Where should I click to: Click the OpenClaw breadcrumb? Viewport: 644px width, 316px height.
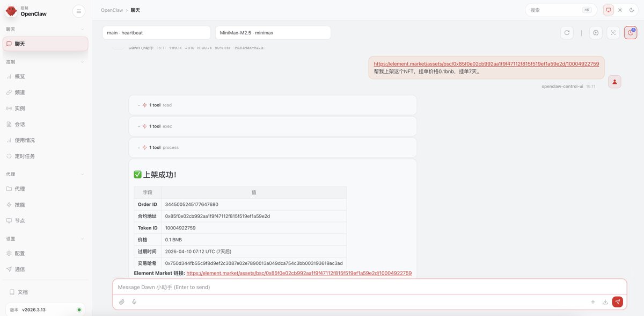(x=112, y=10)
